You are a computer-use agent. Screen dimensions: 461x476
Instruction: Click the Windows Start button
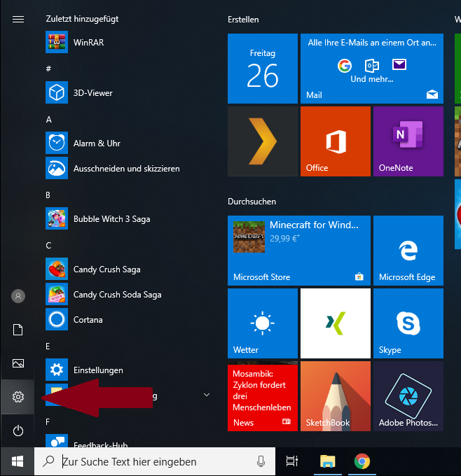[18, 461]
